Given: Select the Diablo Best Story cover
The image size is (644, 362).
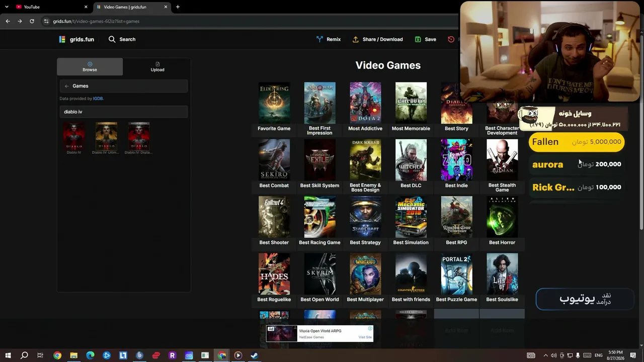Looking at the screenshot, I should coord(456,103).
